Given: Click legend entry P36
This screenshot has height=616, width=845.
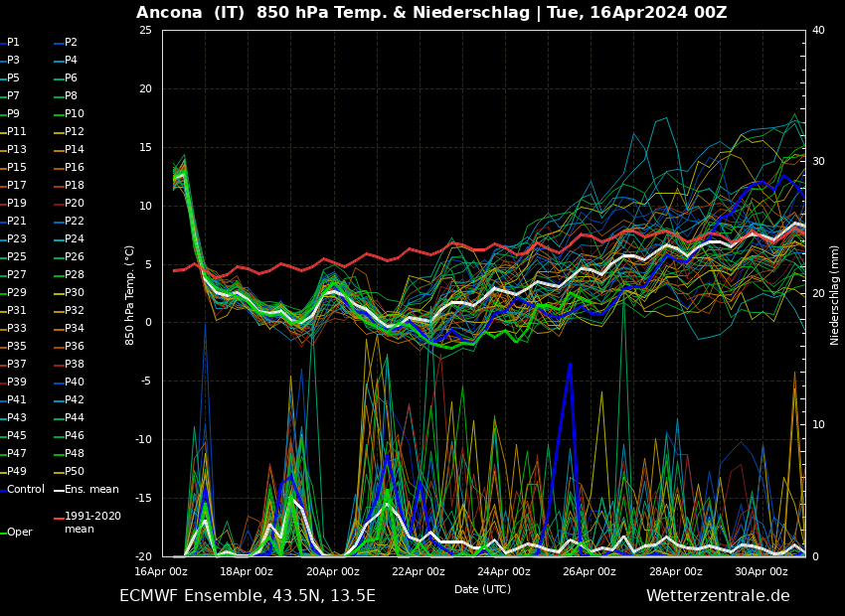Looking at the screenshot, I should (x=70, y=346).
